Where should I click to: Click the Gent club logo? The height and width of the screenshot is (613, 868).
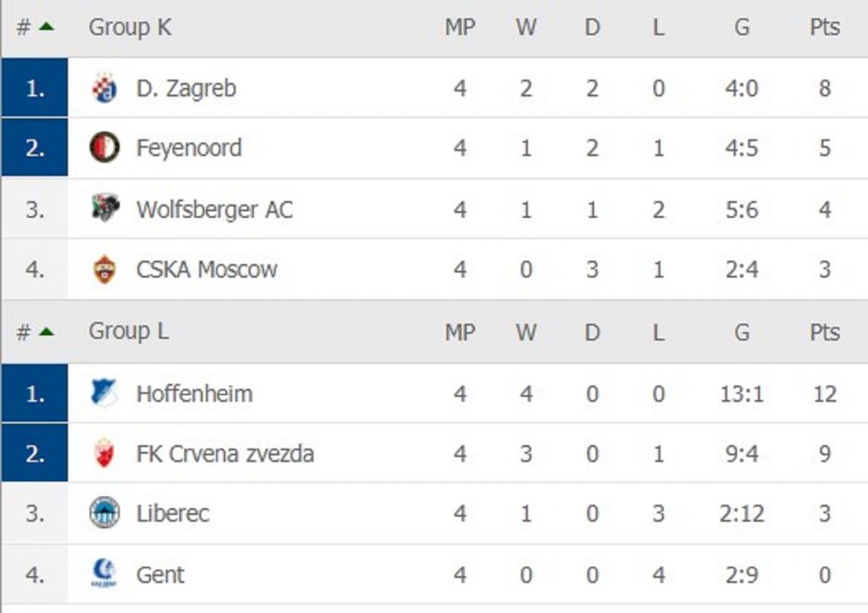pos(104,574)
